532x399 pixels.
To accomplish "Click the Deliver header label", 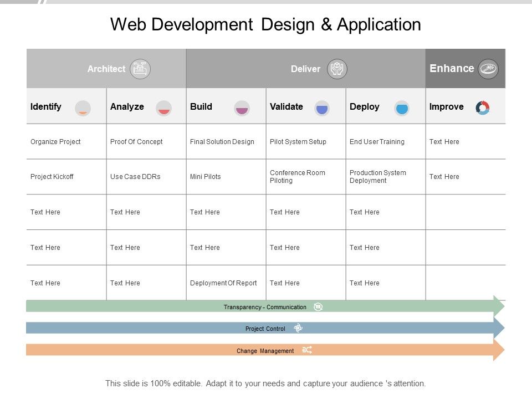I will (x=305, y=69).
